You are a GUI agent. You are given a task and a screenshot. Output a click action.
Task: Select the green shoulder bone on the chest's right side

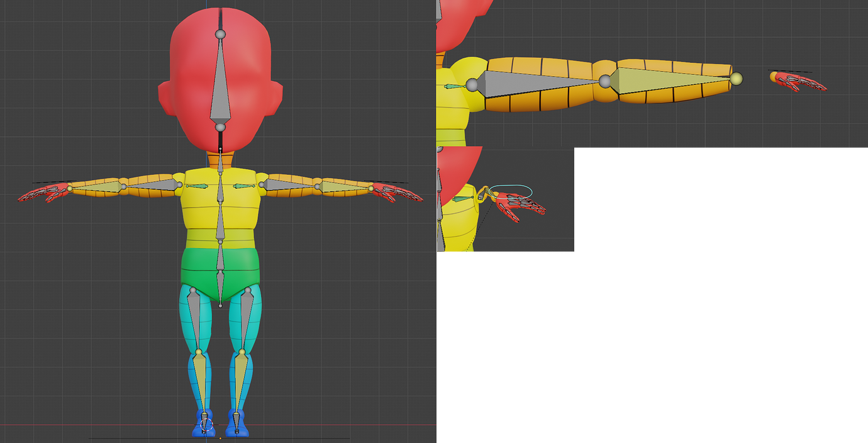(243, 186)
